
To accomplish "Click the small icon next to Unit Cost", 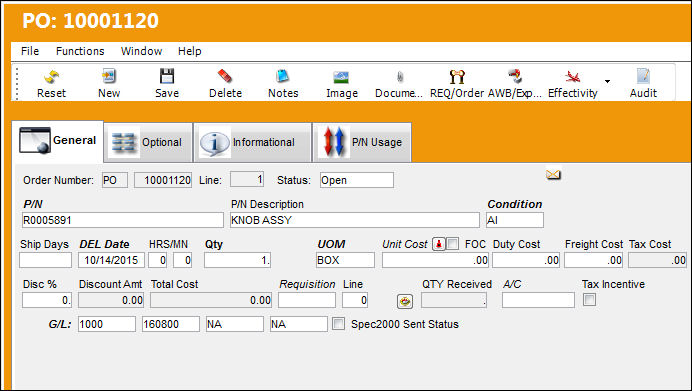I will click(x=439, y=244).
